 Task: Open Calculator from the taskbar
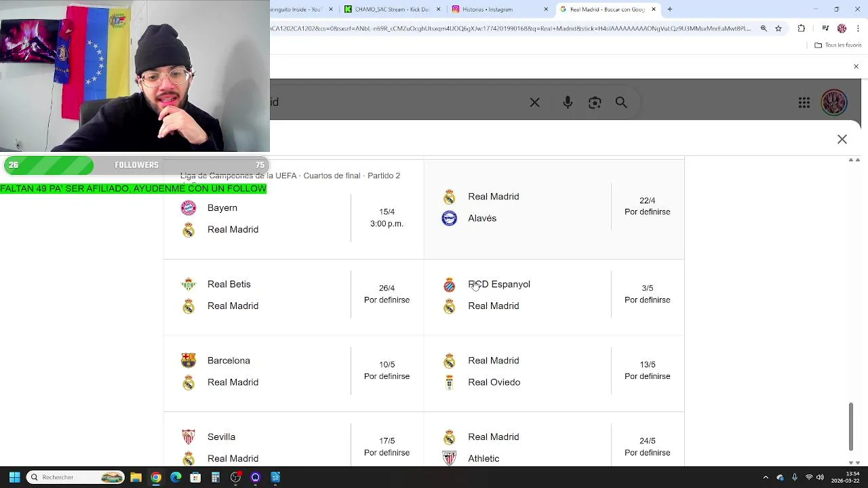(216, 477)
